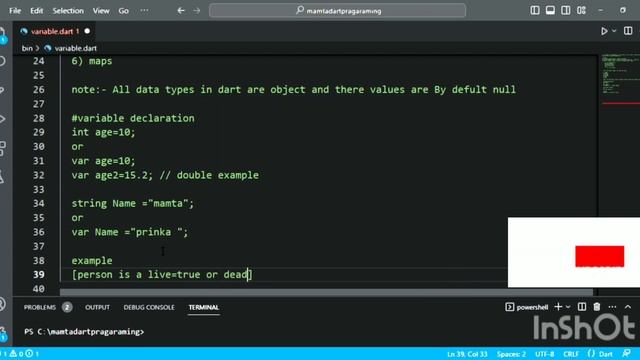Go back with left arrow
Image resolution: width=640 pixels, height=360 pixels.
pos(181,11)
